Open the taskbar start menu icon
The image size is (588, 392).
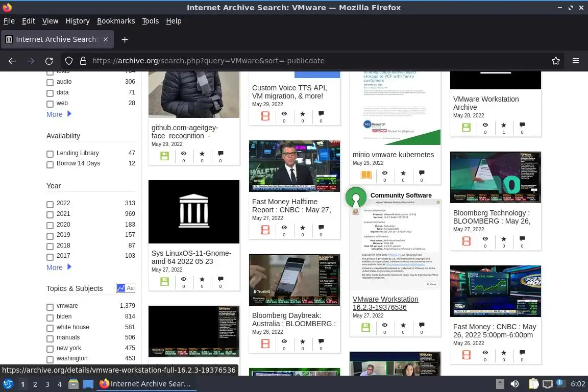click(8, 384)
